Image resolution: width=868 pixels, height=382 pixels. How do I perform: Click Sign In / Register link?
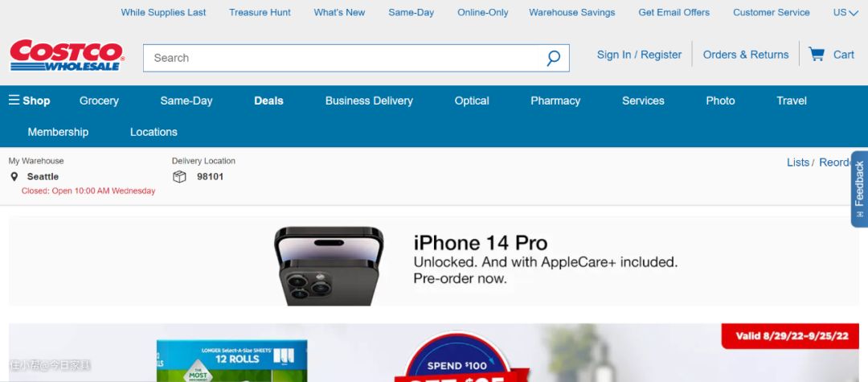pyautogui.click(x=640, y=54)
